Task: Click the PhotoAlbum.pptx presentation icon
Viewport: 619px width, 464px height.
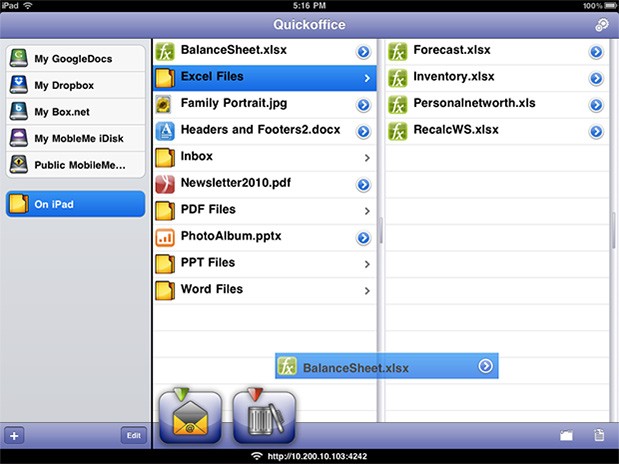Action: pos(165,238)
